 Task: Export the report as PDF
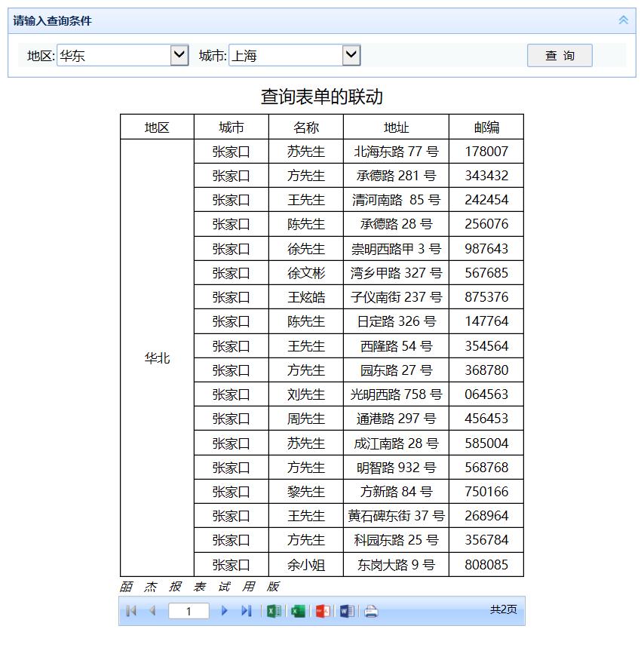click(323, 611)
